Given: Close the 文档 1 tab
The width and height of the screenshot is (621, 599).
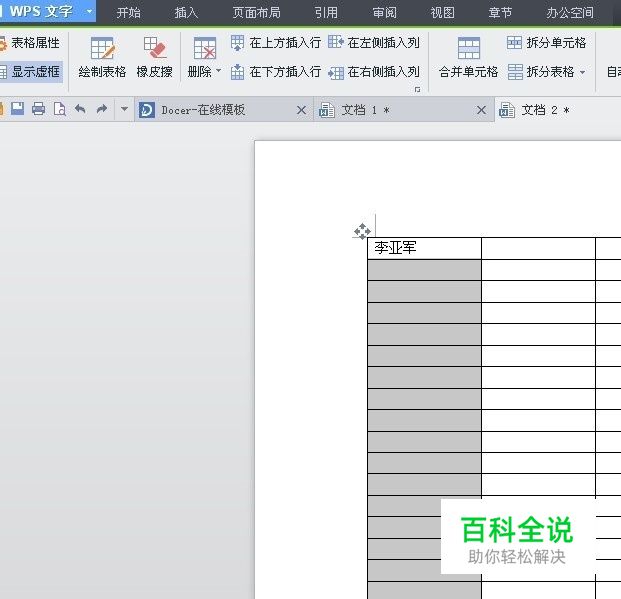Looking at the screenshot, I should (481, 110).
